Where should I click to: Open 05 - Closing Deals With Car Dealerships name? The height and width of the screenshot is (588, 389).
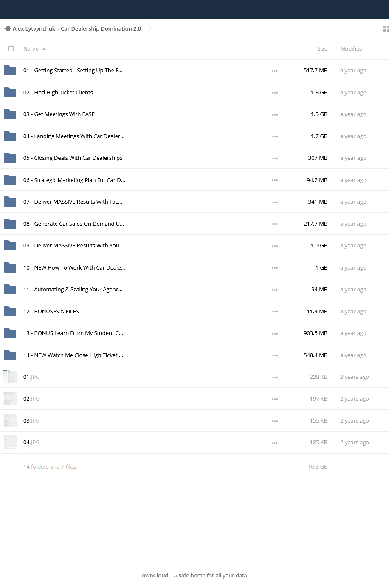tap(73, 158)
